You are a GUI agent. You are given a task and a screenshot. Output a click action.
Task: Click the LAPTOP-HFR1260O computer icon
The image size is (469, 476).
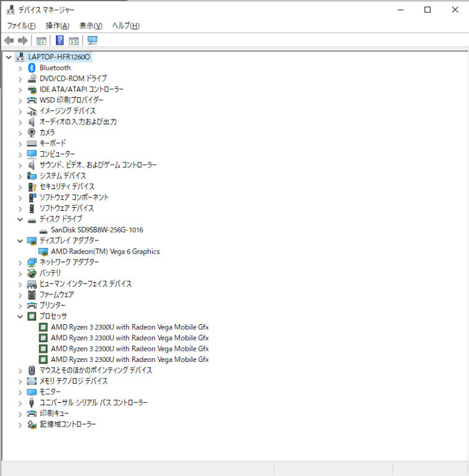click(x=20, y=57)
